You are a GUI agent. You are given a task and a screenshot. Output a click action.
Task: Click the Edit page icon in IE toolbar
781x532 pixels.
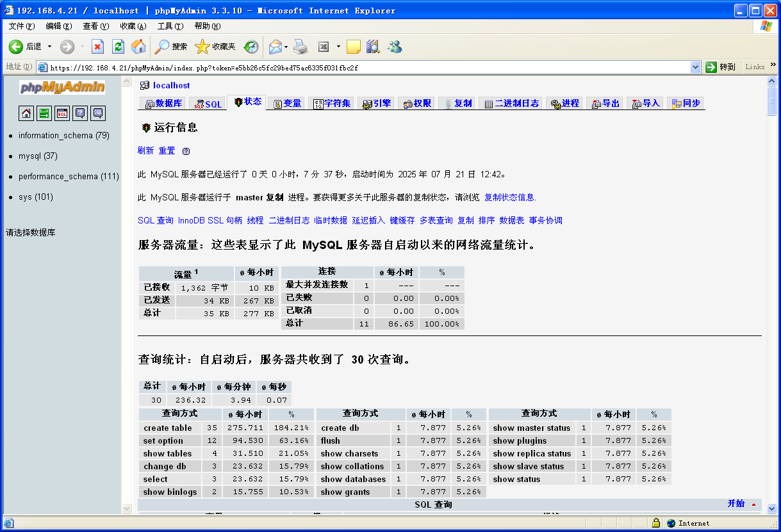click(324, 47)
